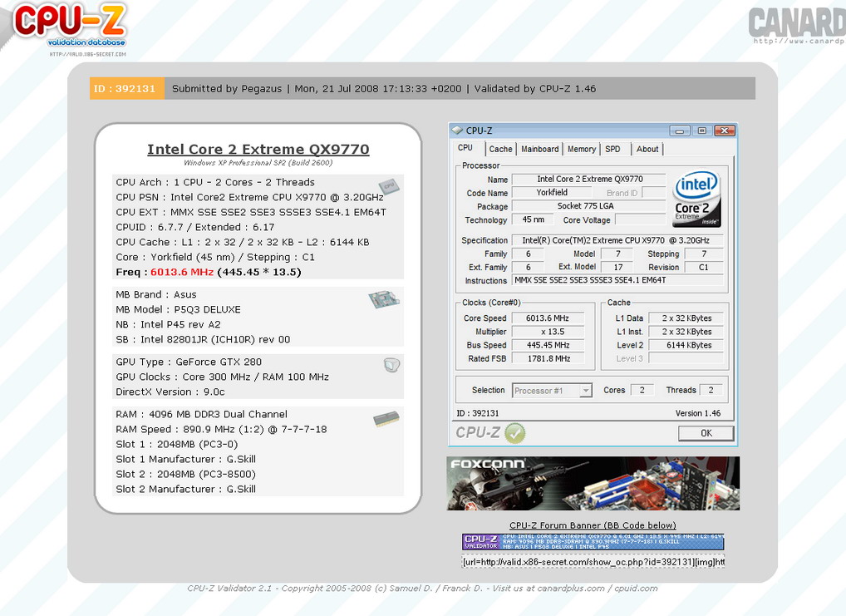Open the Memory tab
The height and width of the screenshot is (616, 846).
click(581, 149)
